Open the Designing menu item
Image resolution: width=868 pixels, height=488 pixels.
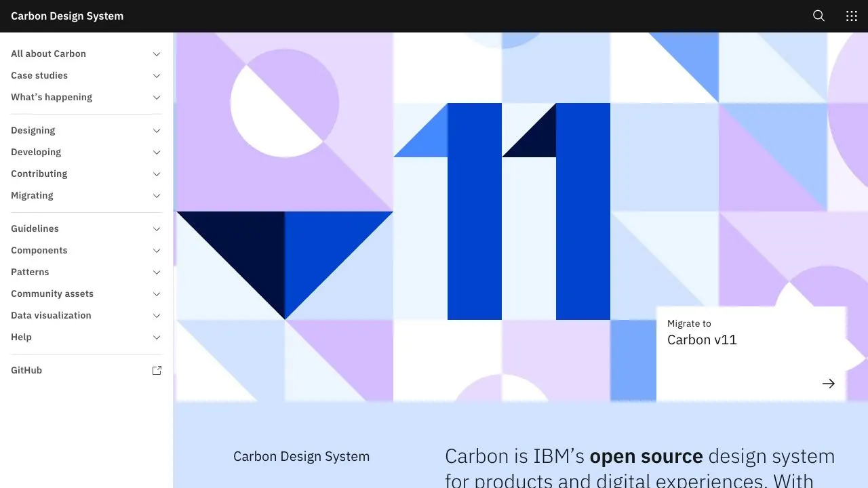coord(33,130)
